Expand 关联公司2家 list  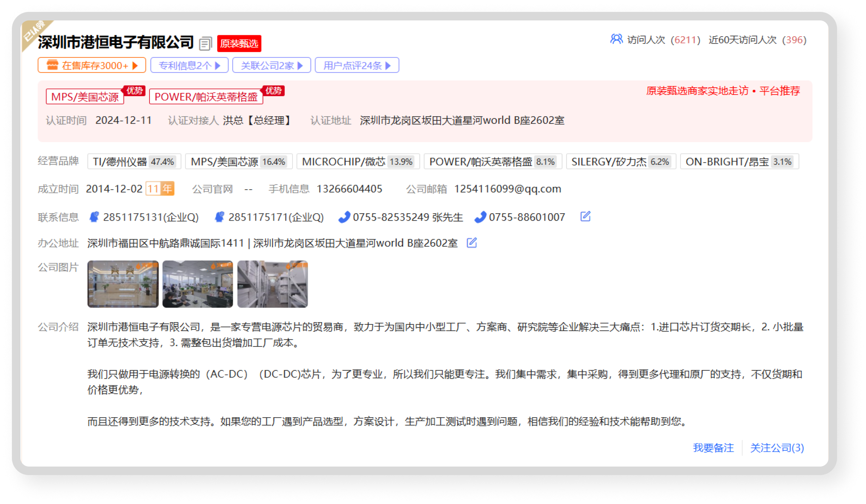272,65
